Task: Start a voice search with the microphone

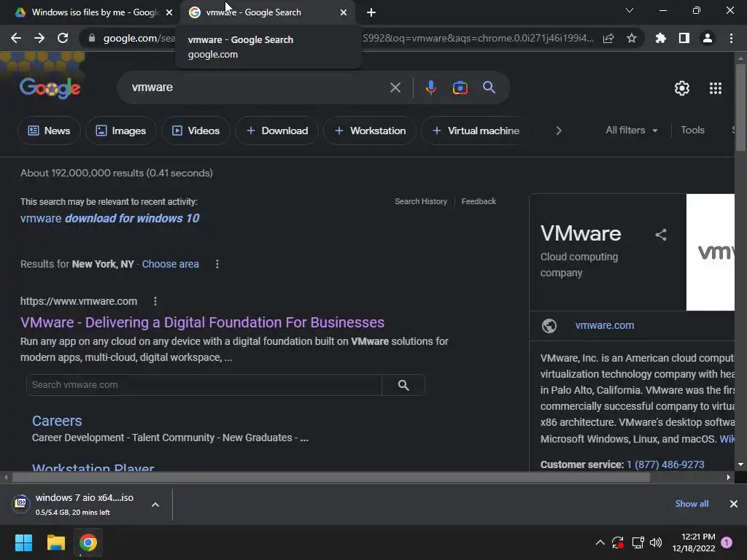Action: (x=430, y=87)
